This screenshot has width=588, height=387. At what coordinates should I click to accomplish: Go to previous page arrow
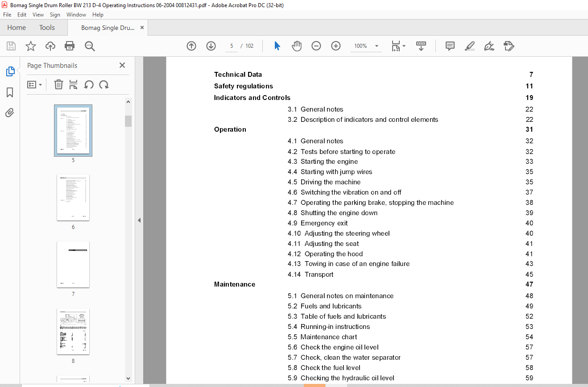pos(191,46)
